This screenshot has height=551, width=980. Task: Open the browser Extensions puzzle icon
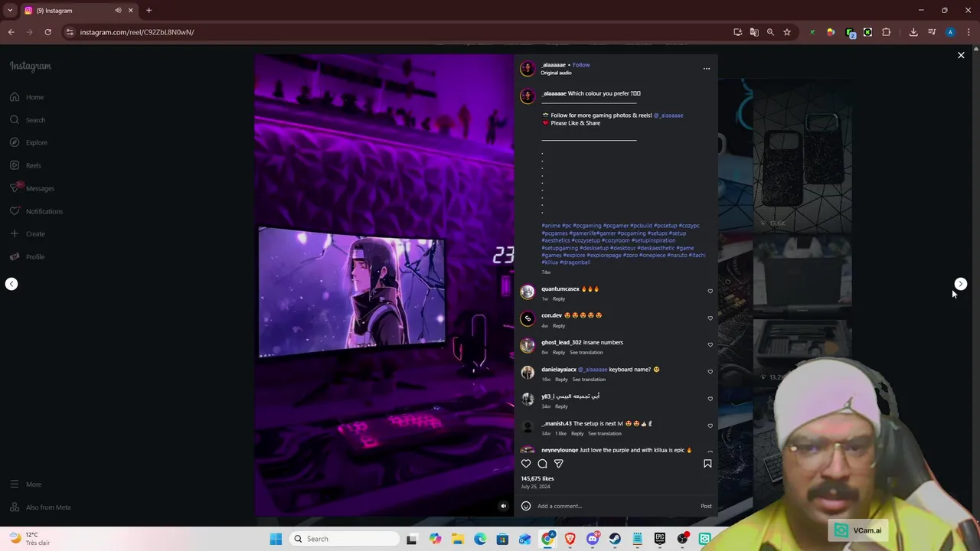[x=887, y=32]
